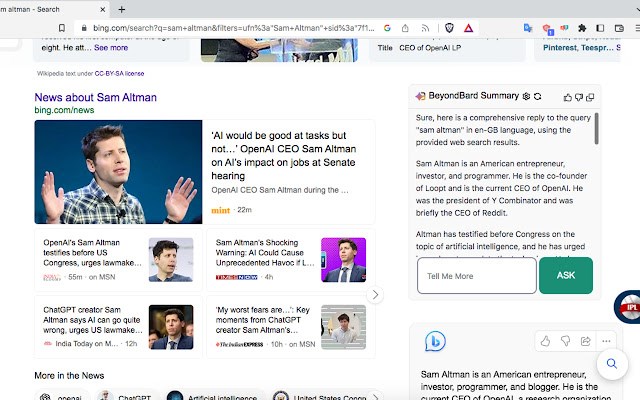Screen dimensions: 640x400
Task: Open the Senate hearing AI jobs headline
Action: [284, 156]
